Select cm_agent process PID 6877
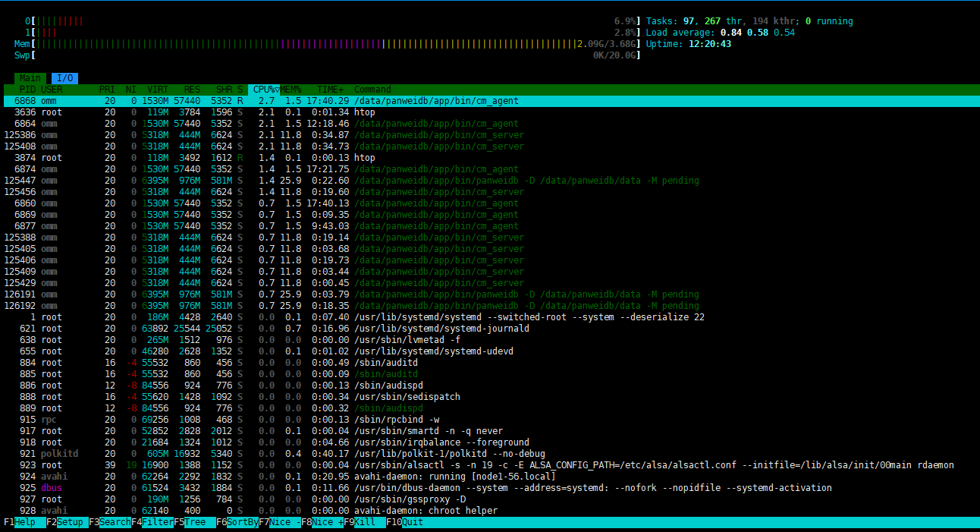 point(490,226)
